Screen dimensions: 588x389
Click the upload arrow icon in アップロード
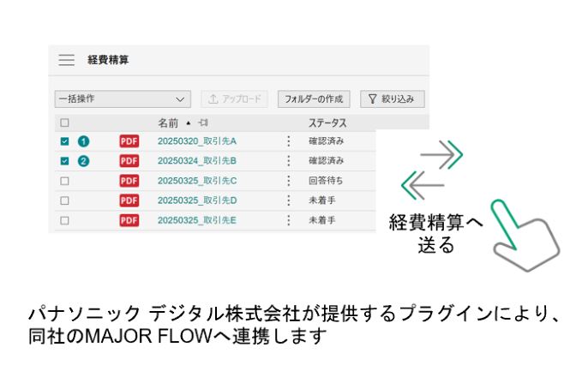pyautogui.click(x=213, y=99)
